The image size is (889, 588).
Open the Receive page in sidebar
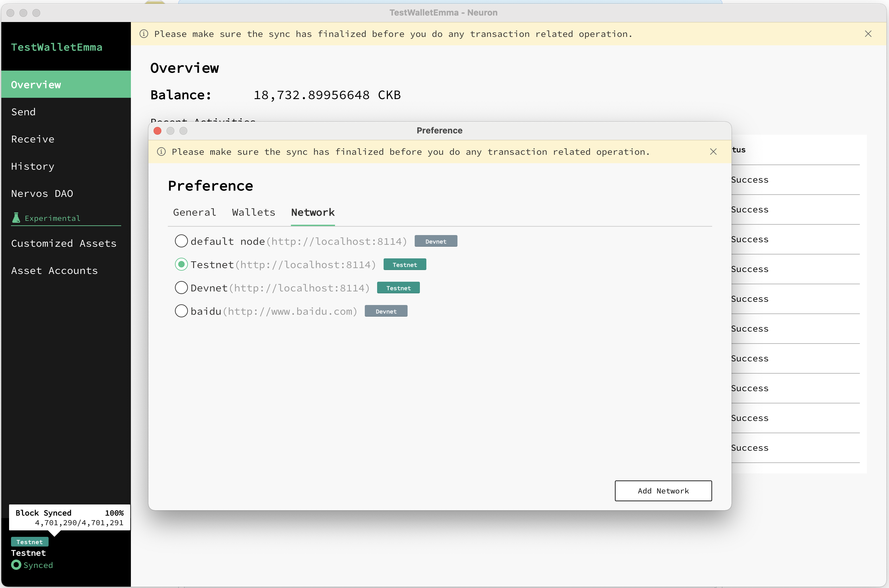coord(66,139)
